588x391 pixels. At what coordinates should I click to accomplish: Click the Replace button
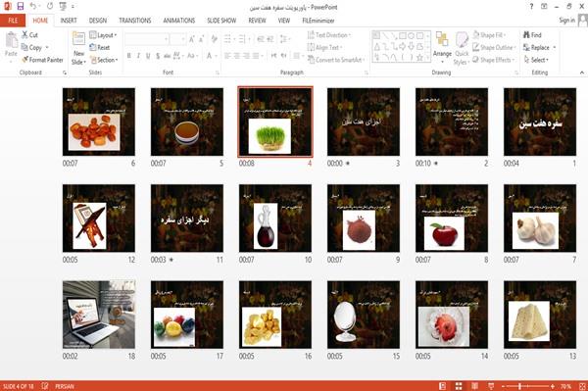click(x=536, y=48)
